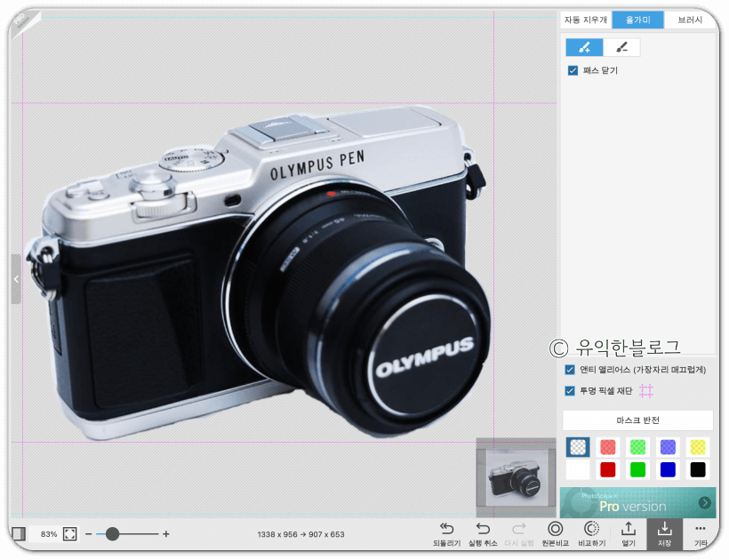This screenshot has height=560, width=729.
Task: Click the pink crop icon beside 투명 픽셀 재단
Action: pos(645,391)
